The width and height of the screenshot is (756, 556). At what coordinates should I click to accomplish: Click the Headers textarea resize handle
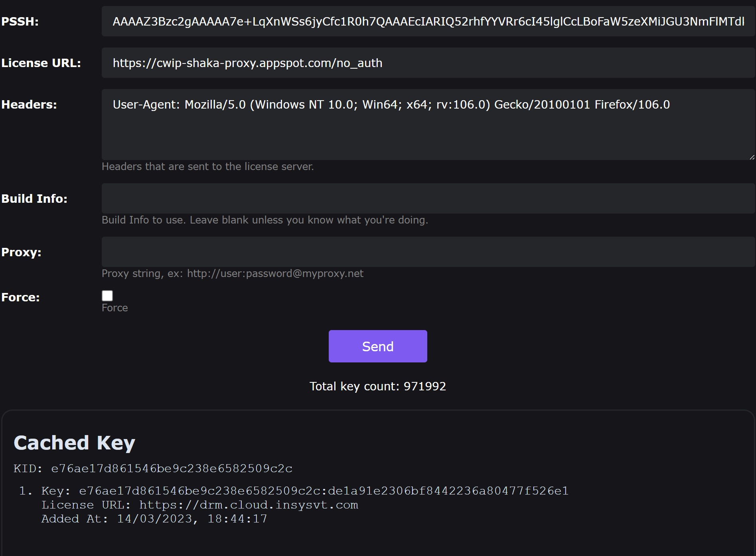pos(752,157)
